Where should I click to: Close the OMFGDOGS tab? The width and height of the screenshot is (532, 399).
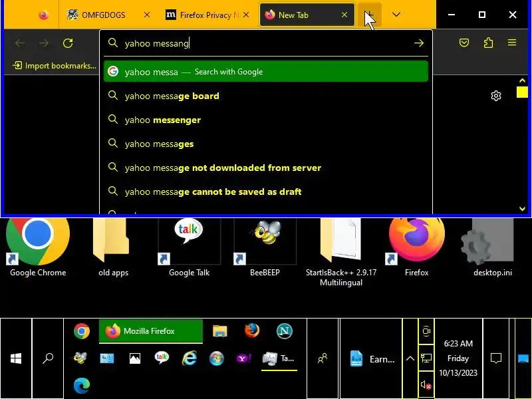(x=146, y=15)
